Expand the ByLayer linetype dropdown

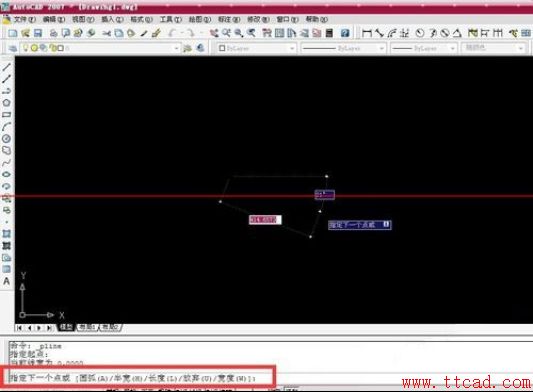tap(381, 48)
